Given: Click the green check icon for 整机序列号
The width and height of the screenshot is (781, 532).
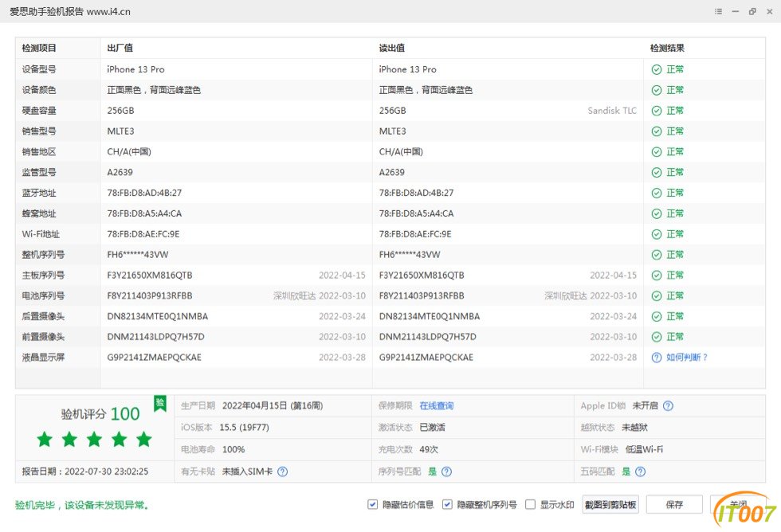Looking at the screenshot, I should [x=657, y=255].
